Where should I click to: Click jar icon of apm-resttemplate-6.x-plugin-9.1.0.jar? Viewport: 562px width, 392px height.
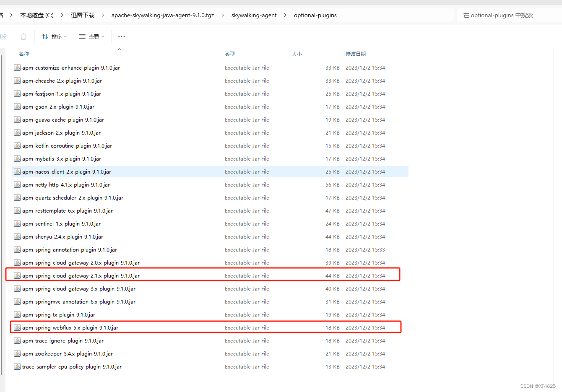point(17,210)
